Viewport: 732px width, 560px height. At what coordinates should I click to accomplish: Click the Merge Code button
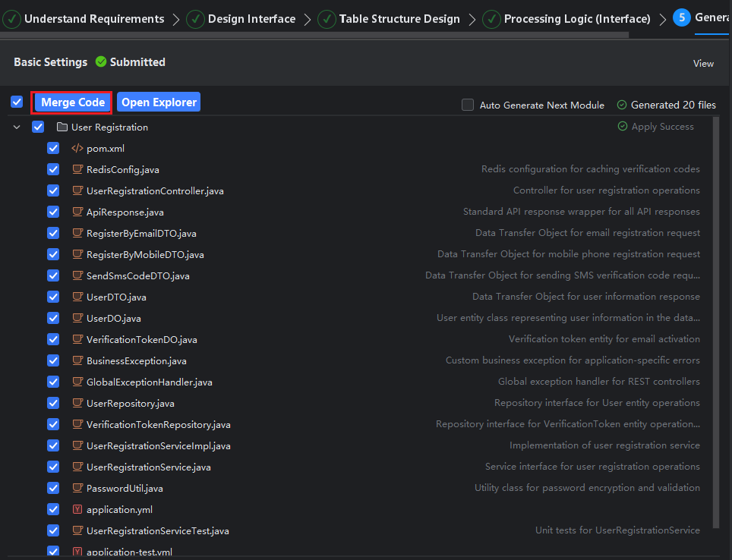(x=72, y=102)
